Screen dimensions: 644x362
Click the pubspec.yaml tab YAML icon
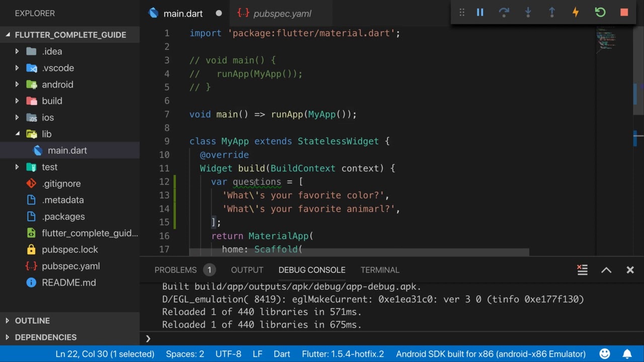(243, 14)
